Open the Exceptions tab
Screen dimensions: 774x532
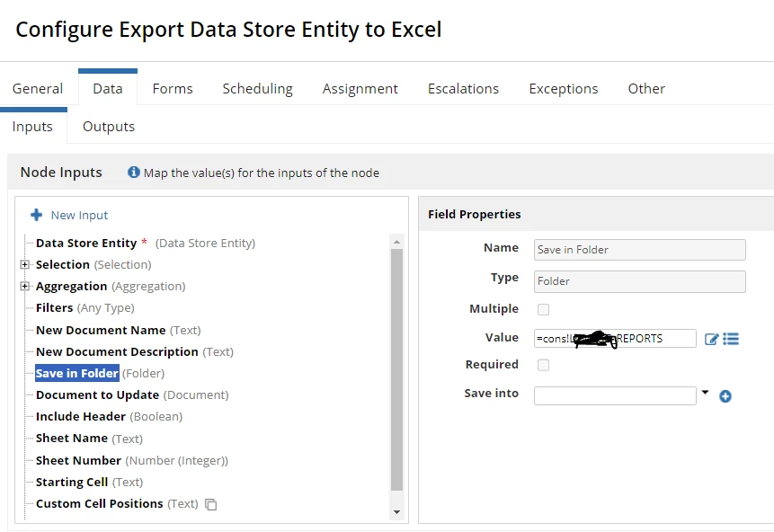564,89
